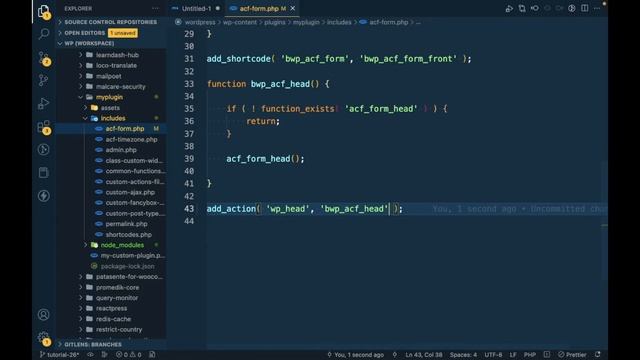Collapse the includes folder
The width and height of the screenshot is (640, 360).
pyautogui.click(x=113, y=118)
